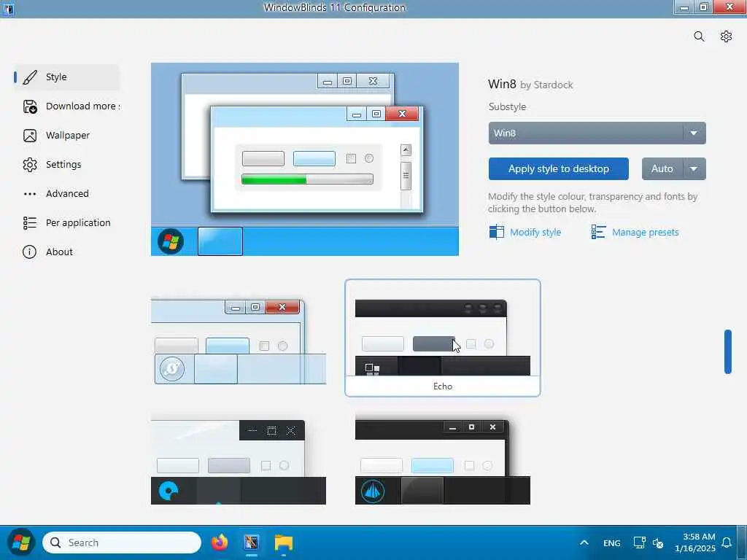Click the Download more icon
This screenshot has width=747, height=560.
[x=30, y=106]
